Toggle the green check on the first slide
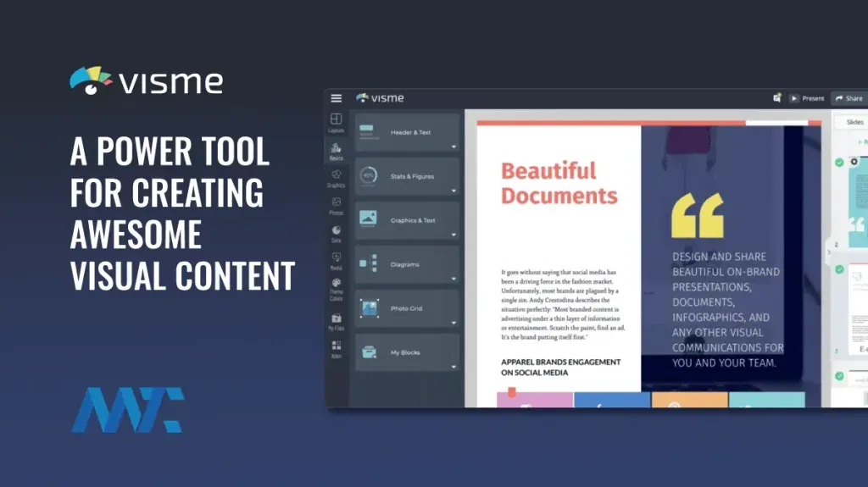Image resolution: width=868 pixels, height=487 pixels. coord(839,162)
